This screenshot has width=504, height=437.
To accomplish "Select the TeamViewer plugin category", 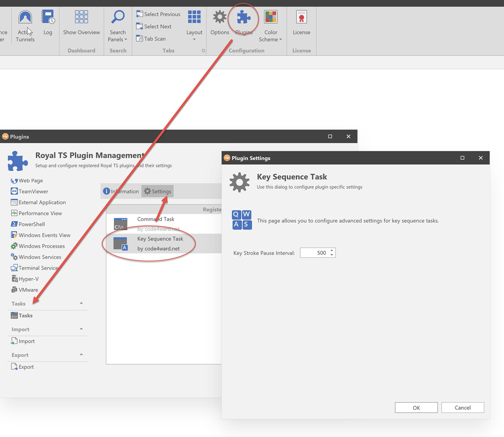I will point(33,191).
